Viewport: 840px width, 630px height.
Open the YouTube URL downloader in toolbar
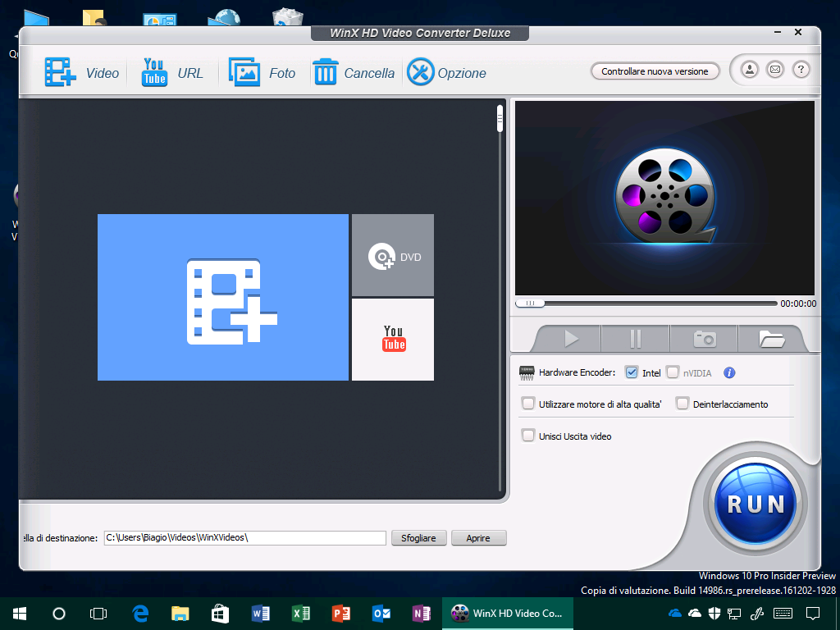[x=154, y=72]
